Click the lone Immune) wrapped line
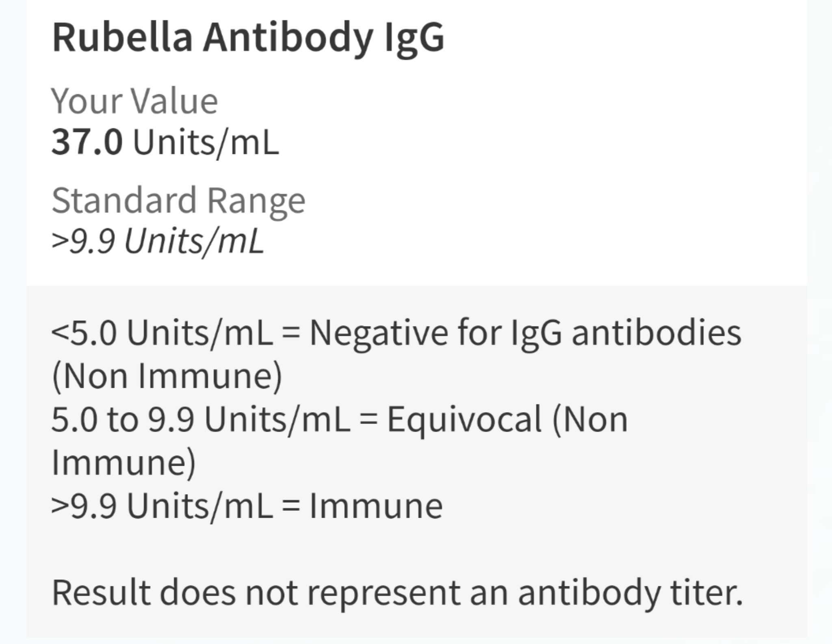 pos(124,463)
